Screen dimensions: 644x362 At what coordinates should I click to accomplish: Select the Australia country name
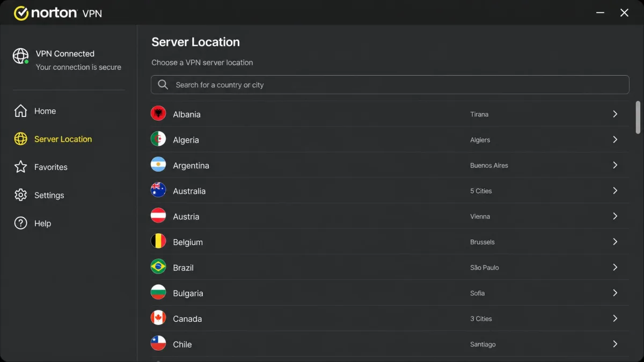189,191
